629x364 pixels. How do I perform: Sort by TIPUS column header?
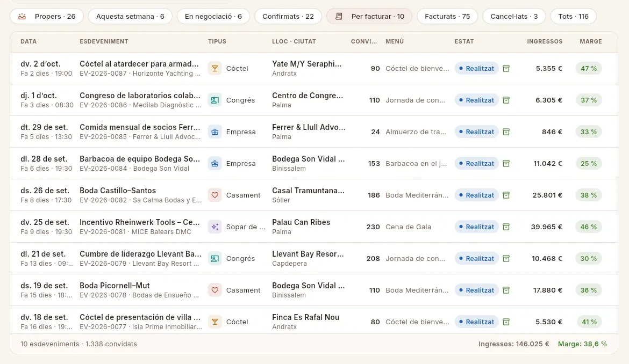217,41
